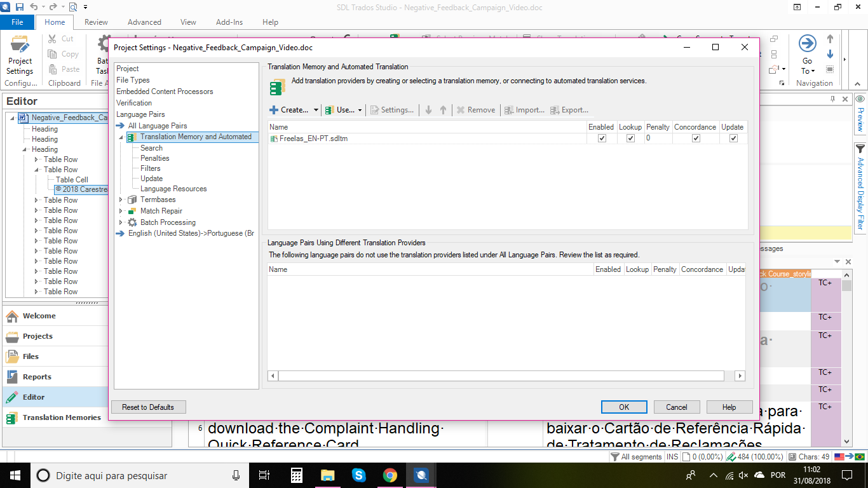
Task: Select Embedded Content Processors in tree
Action: (x=165, y=91)
